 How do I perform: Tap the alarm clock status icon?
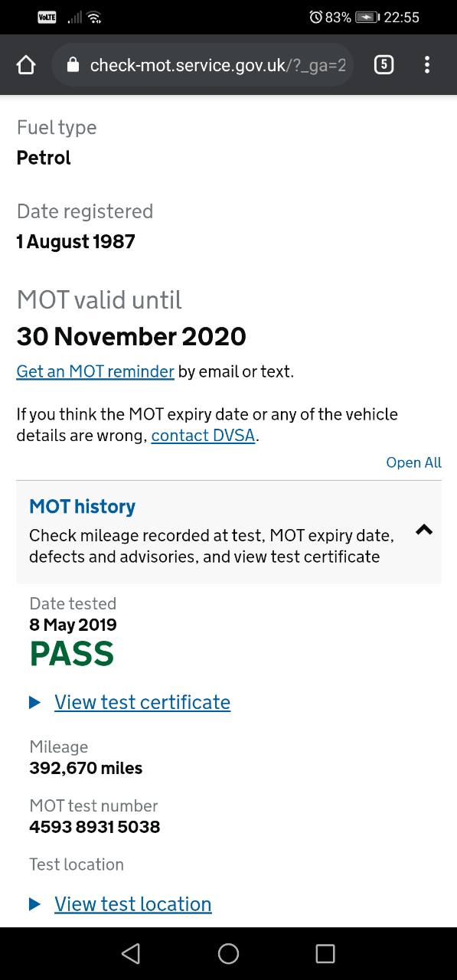315,17
